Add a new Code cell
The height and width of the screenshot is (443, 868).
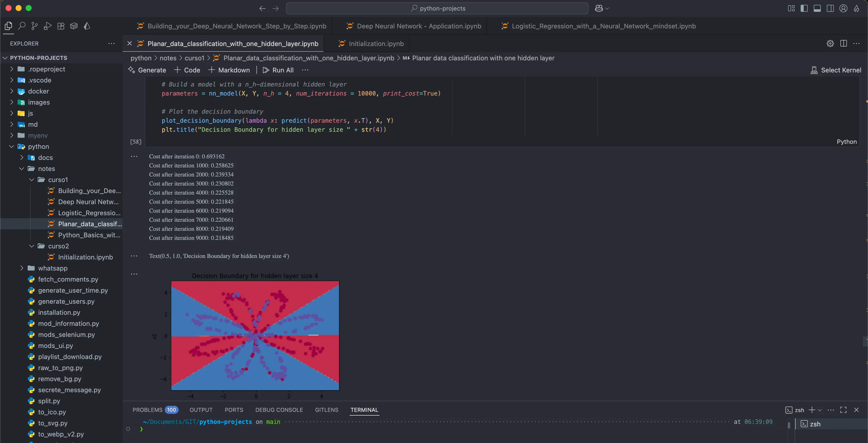(x=187, y=70)
